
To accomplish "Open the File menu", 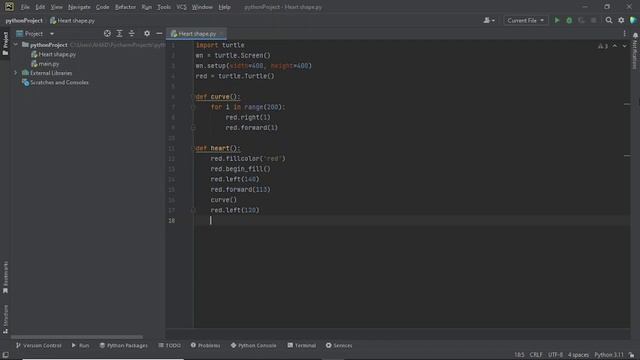I will coord(25,7).
